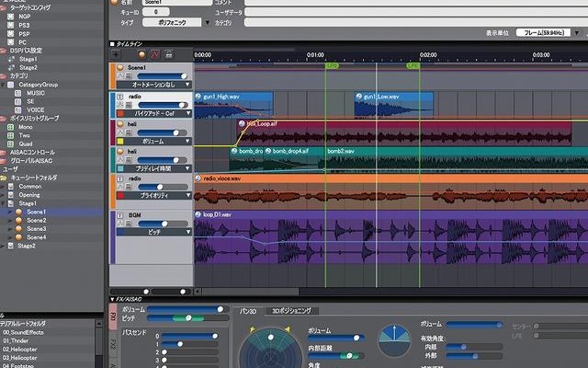Viewport: 588px width, 368px height.
Task: Open the ポリフォニック type dropdown
Action: pyautogui.click(x=175, y=22)
